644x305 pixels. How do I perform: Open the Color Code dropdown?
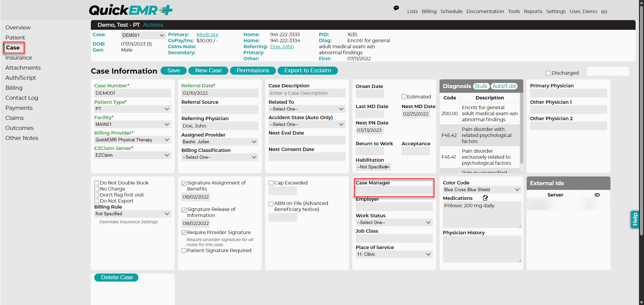click(x=482, y=189)
